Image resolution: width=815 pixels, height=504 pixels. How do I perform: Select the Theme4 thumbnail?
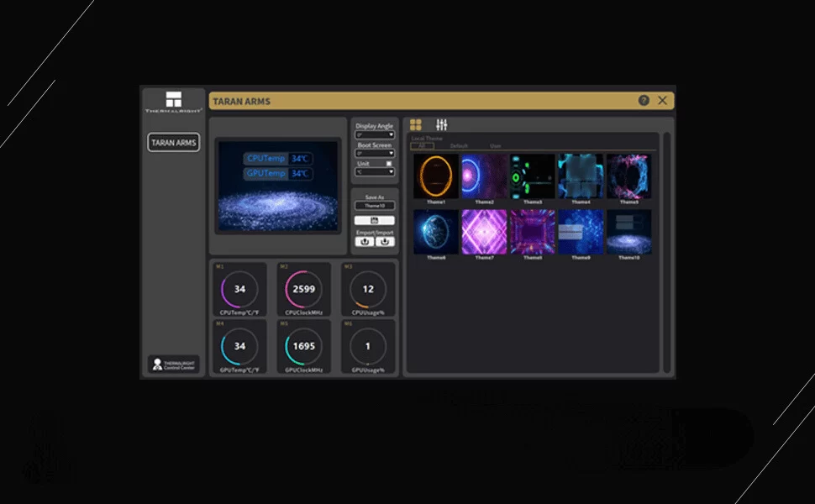[x=581, y=176]
